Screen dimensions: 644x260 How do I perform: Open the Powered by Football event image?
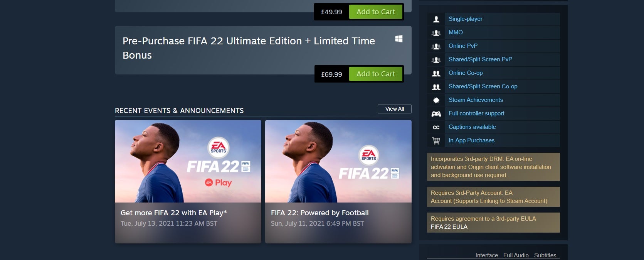[338, 161]
